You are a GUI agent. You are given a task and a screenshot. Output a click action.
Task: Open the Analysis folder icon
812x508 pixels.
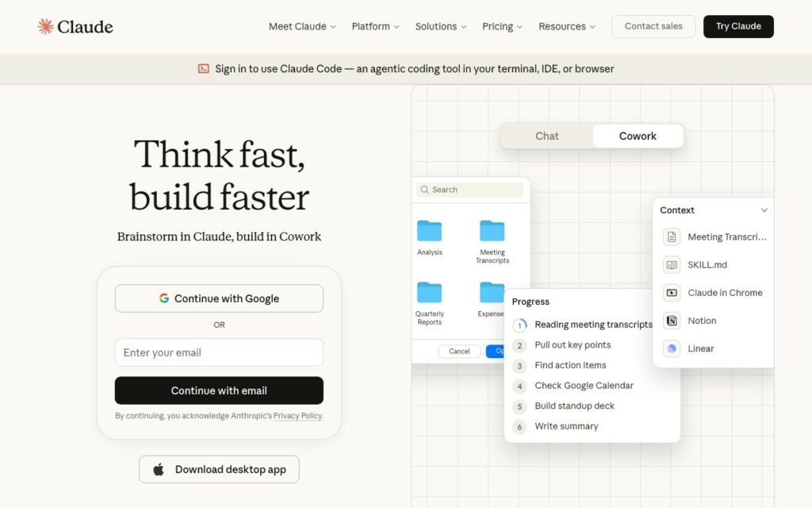point(429,231)
